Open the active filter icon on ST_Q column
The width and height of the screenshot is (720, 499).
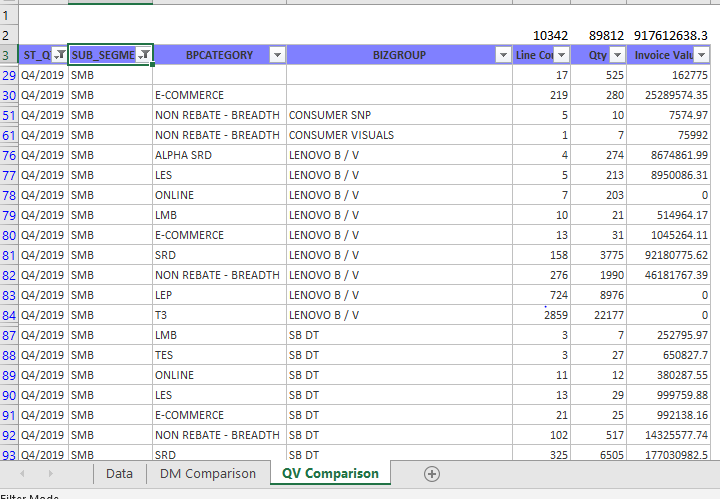pyautogui.click(x=59, y=55)
